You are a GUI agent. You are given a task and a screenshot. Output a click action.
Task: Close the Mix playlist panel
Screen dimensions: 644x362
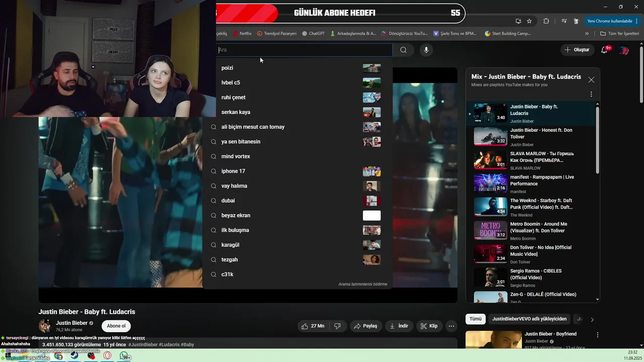pyautogui.click(x=591, y=79)
